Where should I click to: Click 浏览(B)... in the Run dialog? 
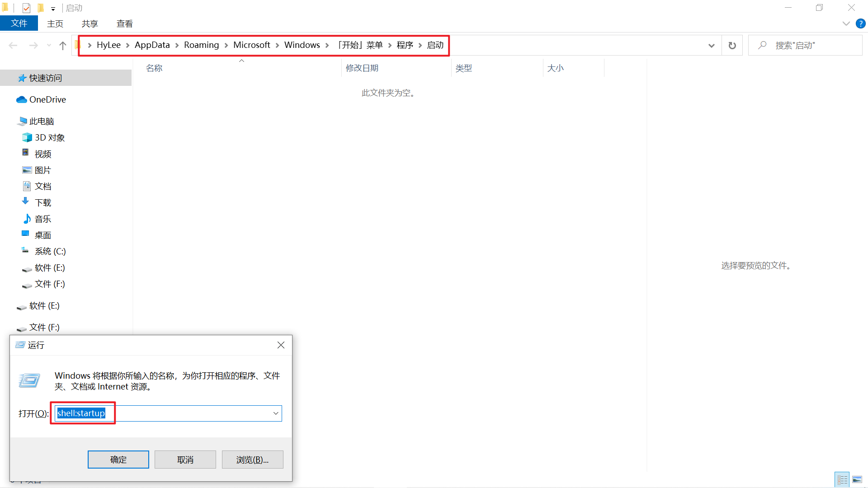click(x=252, y=460)
